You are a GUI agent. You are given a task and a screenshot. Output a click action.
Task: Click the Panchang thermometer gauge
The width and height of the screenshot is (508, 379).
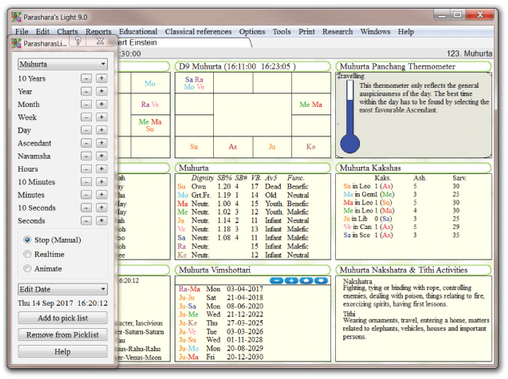(350, 117)
